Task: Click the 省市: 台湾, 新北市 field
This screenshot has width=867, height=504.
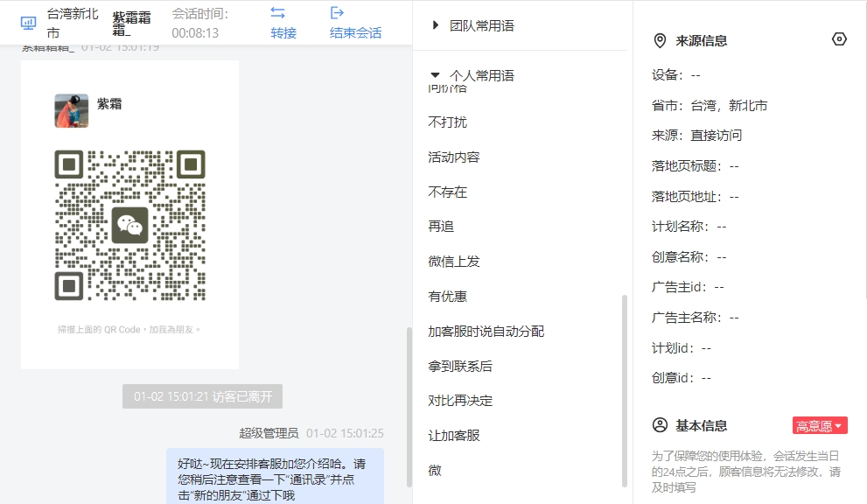Action: [710, 105]
